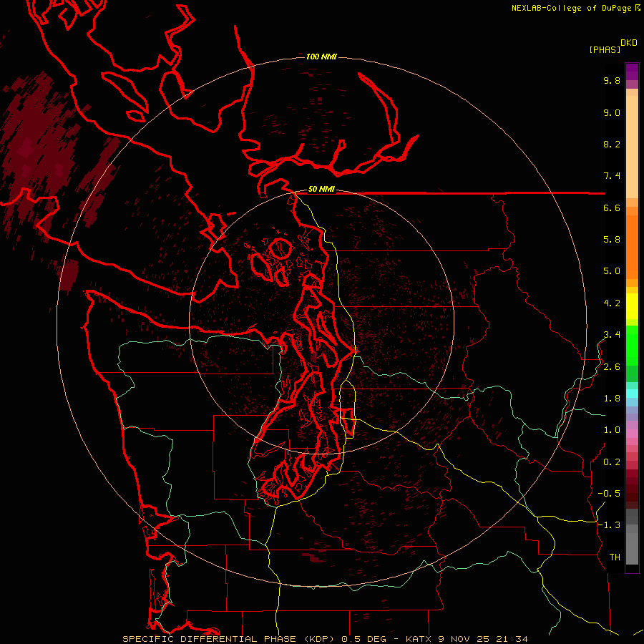Select the 100 NMI range ring label
This screenshot has width=644, height=644.
pos(321,57)
